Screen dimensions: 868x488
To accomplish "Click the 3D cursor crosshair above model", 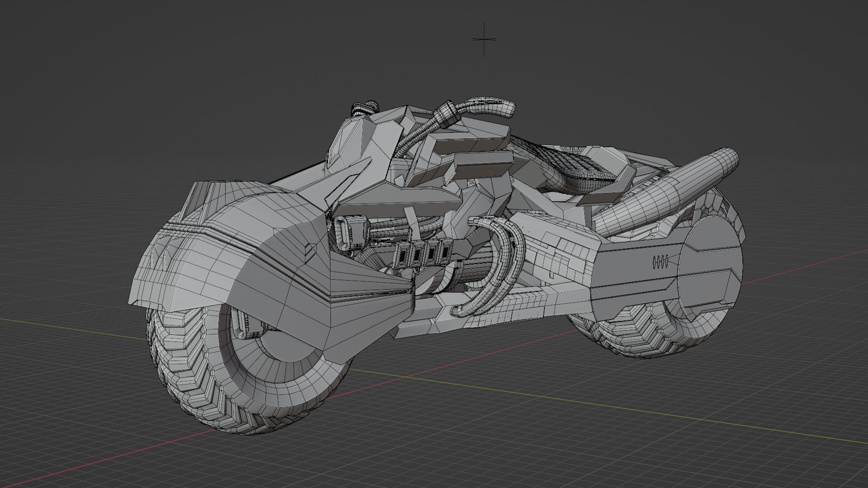I will [484, 39].
